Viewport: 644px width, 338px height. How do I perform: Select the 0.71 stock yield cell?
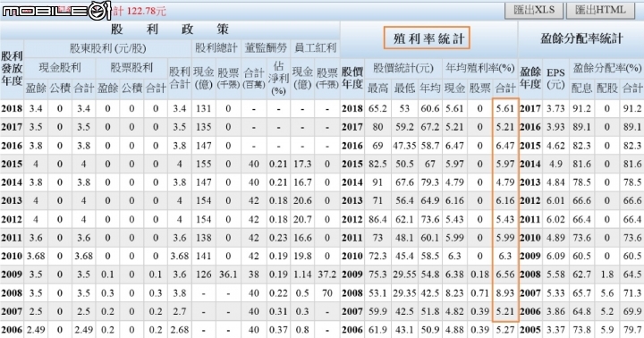pos(479,292)
